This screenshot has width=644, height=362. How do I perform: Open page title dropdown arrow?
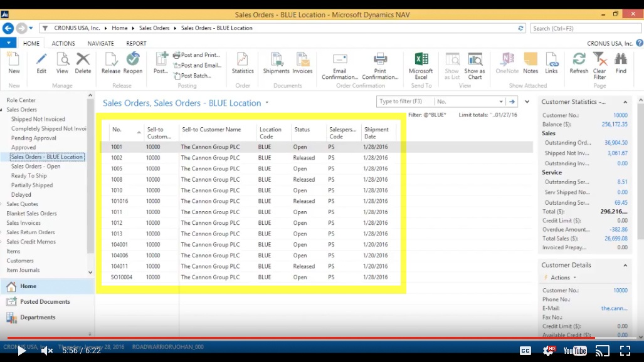267,103
